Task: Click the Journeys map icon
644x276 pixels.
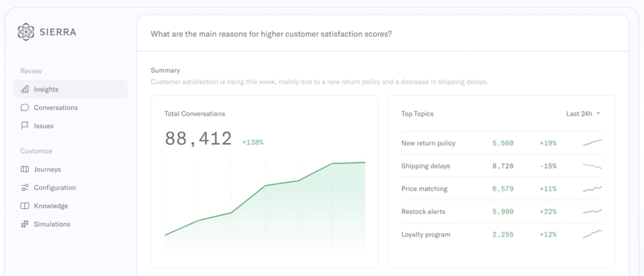Action: [25, 169]
